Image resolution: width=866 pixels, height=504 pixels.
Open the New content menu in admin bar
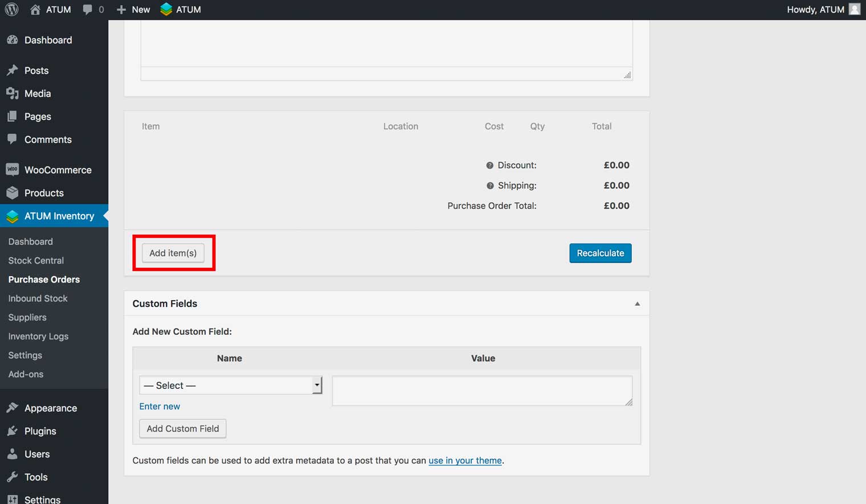click(x=133, y=10)
